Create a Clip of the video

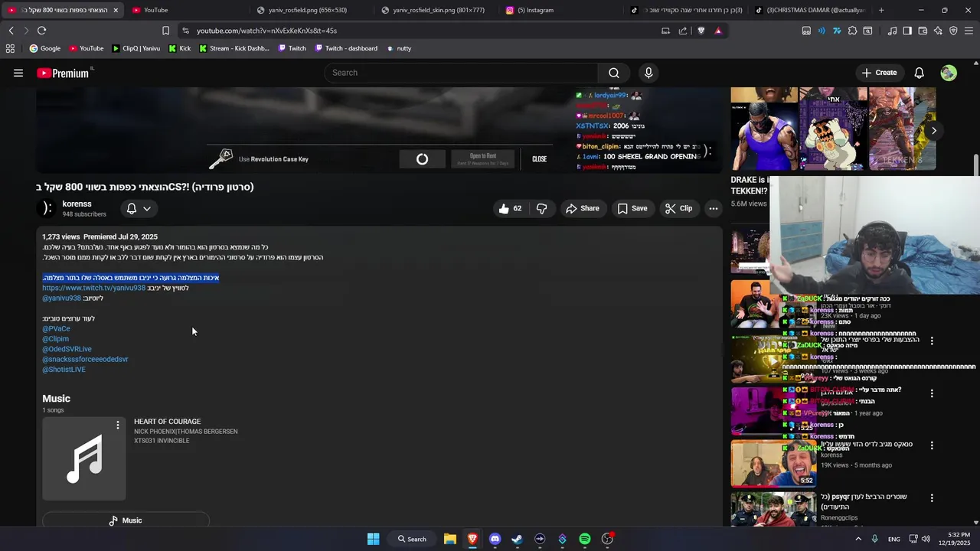pyautogui.click(x=678, y=208)
